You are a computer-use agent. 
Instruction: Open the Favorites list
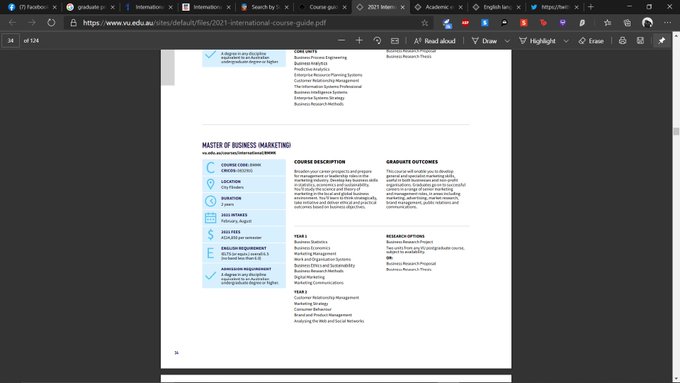[x=608, y=23]
